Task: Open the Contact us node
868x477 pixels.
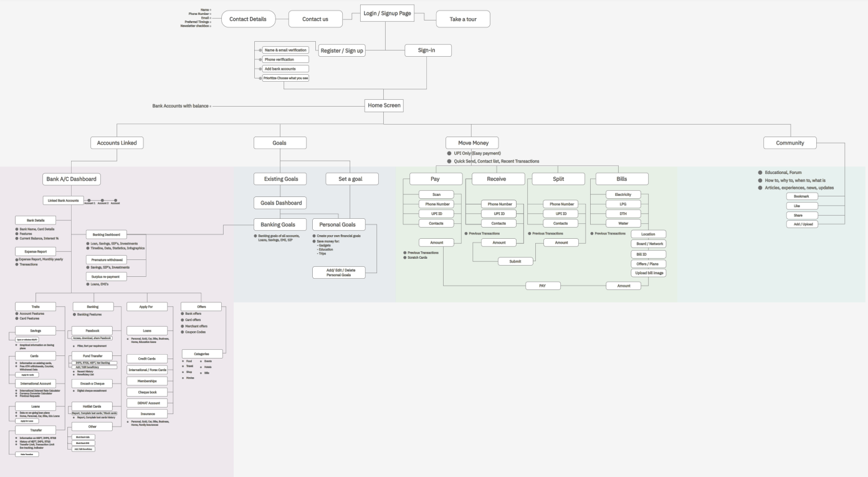Action: tap(315, 19)
